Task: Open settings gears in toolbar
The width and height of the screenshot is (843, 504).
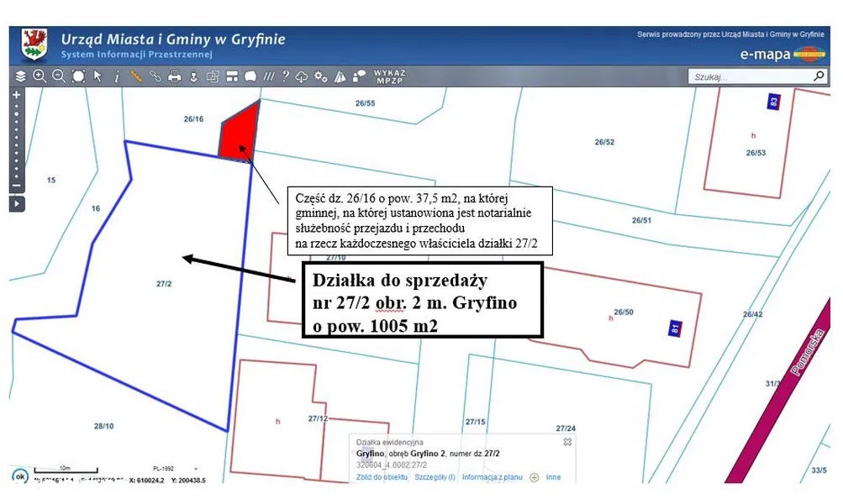Action: point(320,76)
